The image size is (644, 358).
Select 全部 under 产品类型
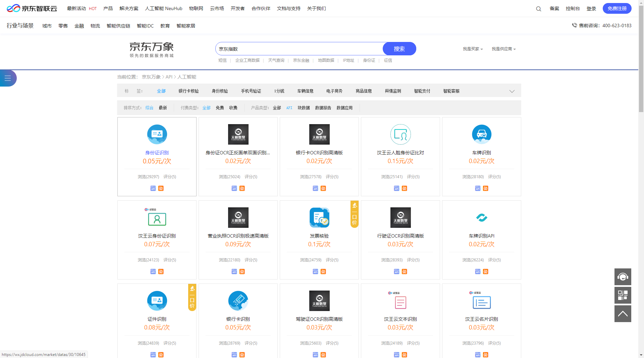tap(277, 108)
